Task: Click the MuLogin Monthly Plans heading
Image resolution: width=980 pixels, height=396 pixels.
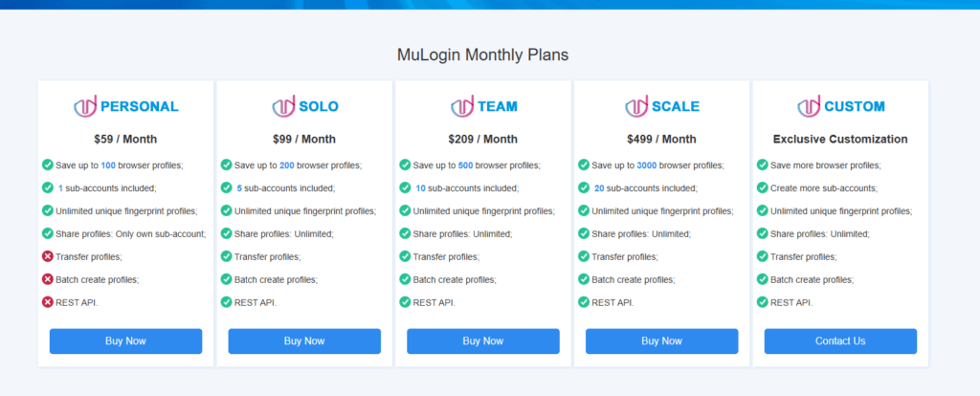Action: (x=483, y=55)
